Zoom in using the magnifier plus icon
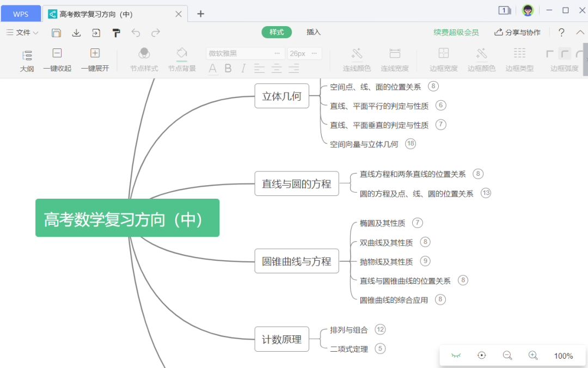This screenshot has height=368, width=588. (533, 355)
